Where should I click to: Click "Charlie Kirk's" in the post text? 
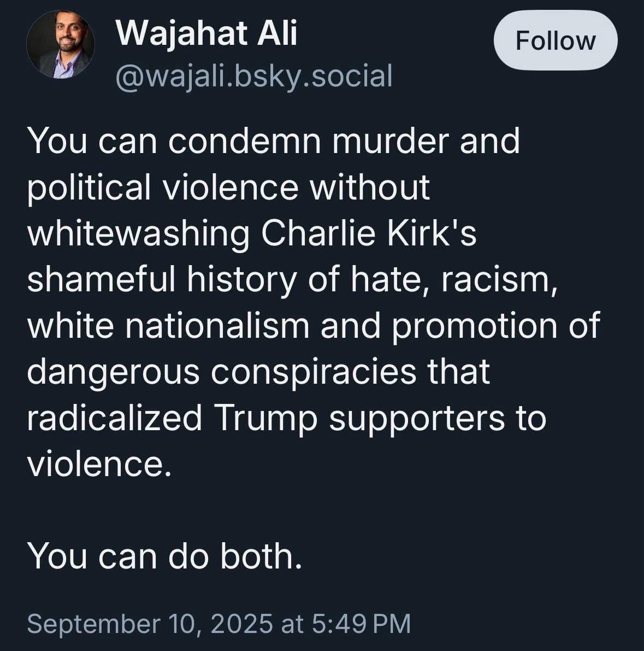(x=369, y=233)
